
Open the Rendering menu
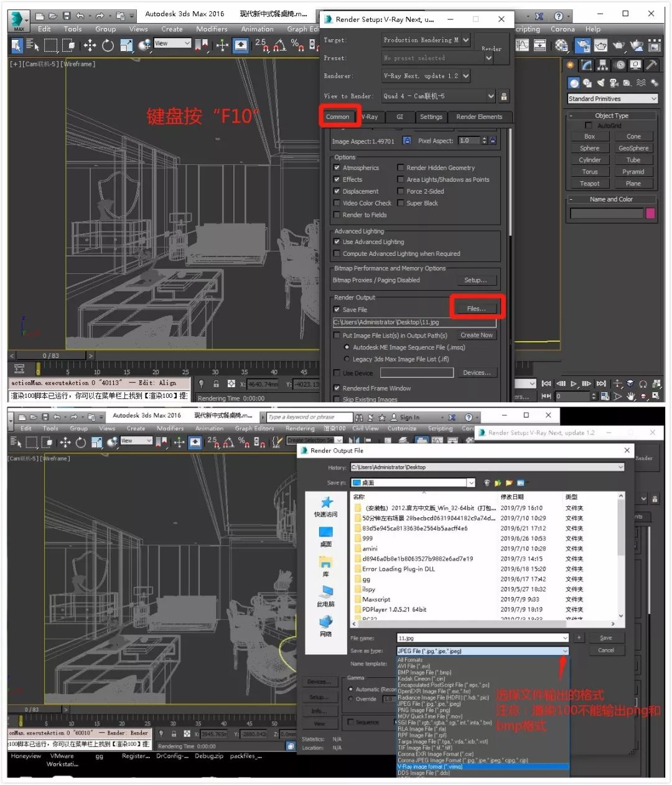[x=299, y=428]
